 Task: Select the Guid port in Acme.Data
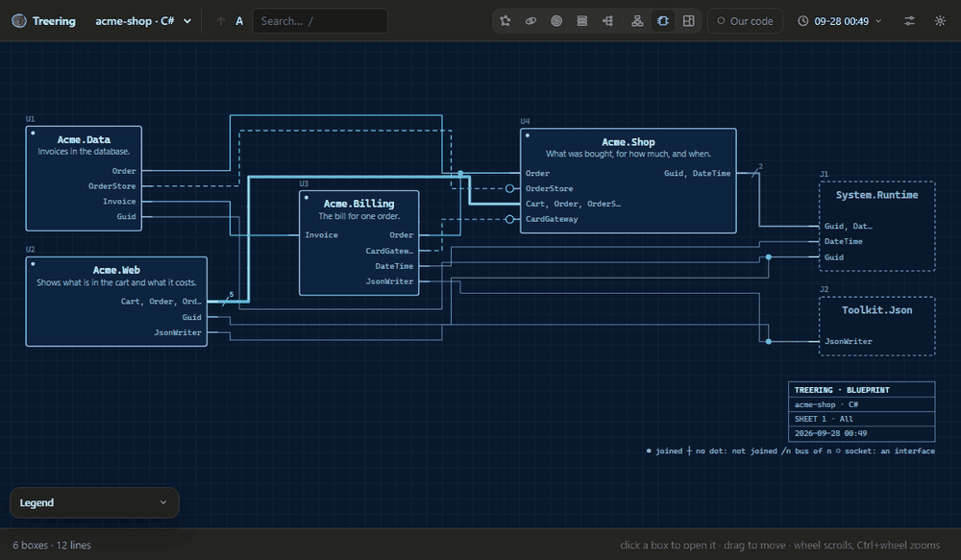(x=126, y=217)
